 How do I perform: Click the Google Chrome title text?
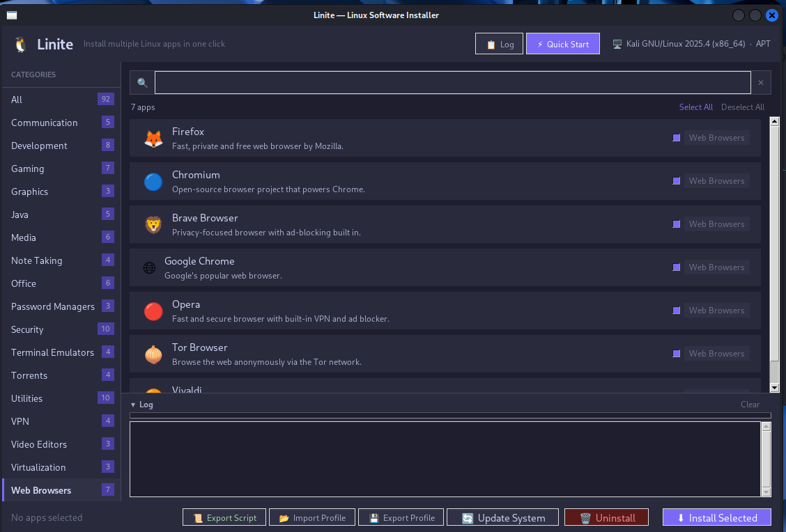coord(199,261)
